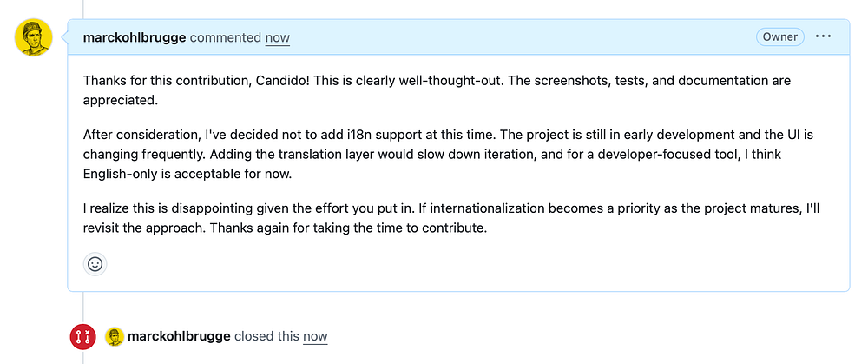Click the word "Candido" in the comment
Viewport: 868px width, 364px height.
[x=278, y=80]
